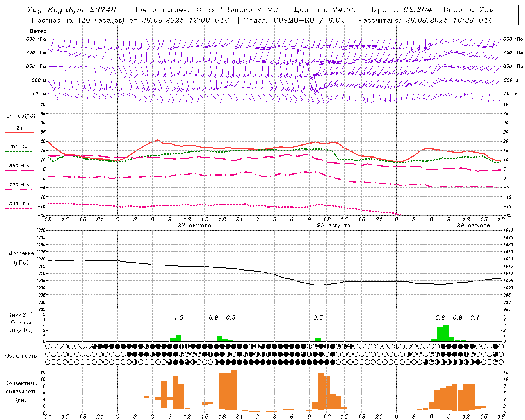Select the text Предоставлено ФГБУ "ЗапСиб УГМС"

tap(207, 10)
